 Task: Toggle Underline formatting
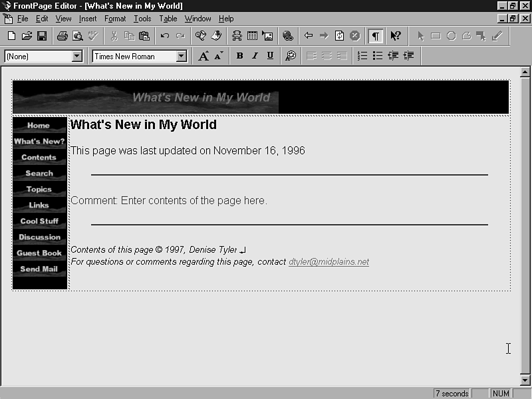[x=270, y=57]
